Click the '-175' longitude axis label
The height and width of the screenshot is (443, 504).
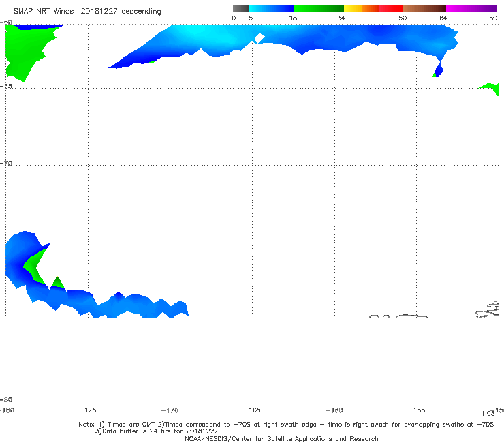[x=88, y=410]
